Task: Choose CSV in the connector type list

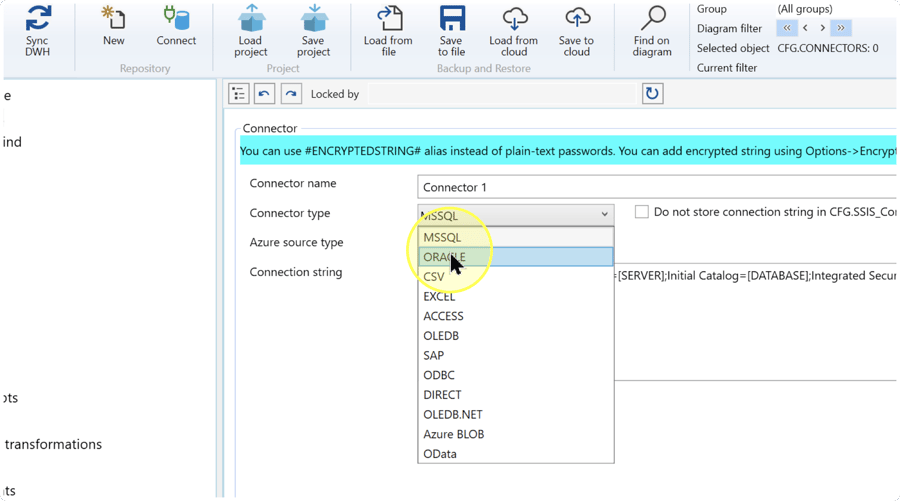Action: pyautogui.click(x=515, y=277)
